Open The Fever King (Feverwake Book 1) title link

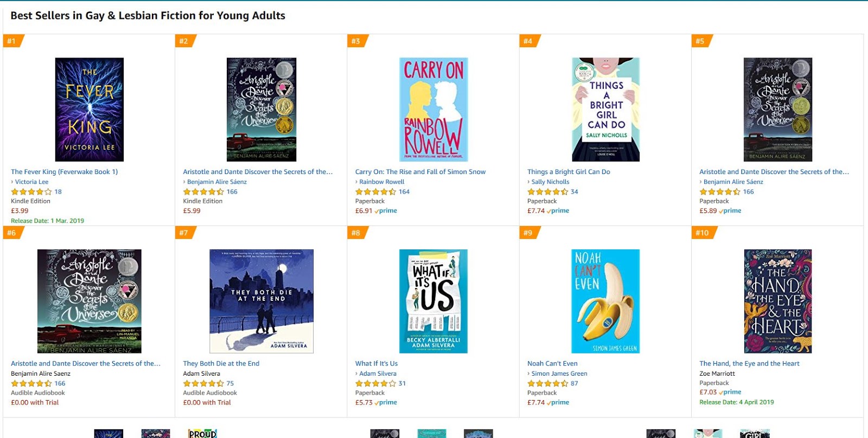point(64,172)
